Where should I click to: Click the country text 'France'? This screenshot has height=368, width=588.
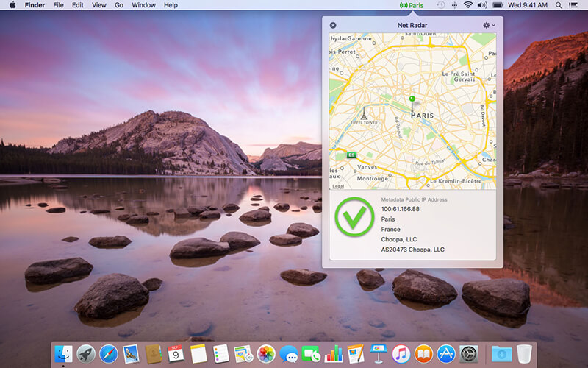pyautogui.click(x=390, y=230)
